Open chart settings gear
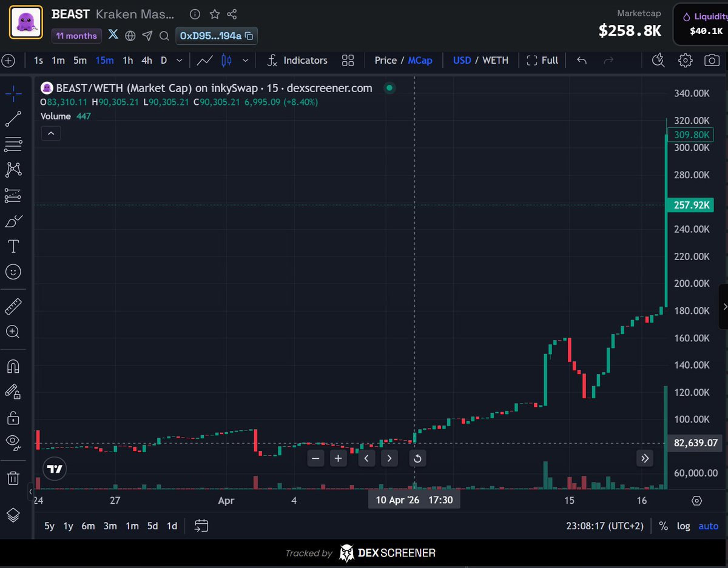 point(686,60)
